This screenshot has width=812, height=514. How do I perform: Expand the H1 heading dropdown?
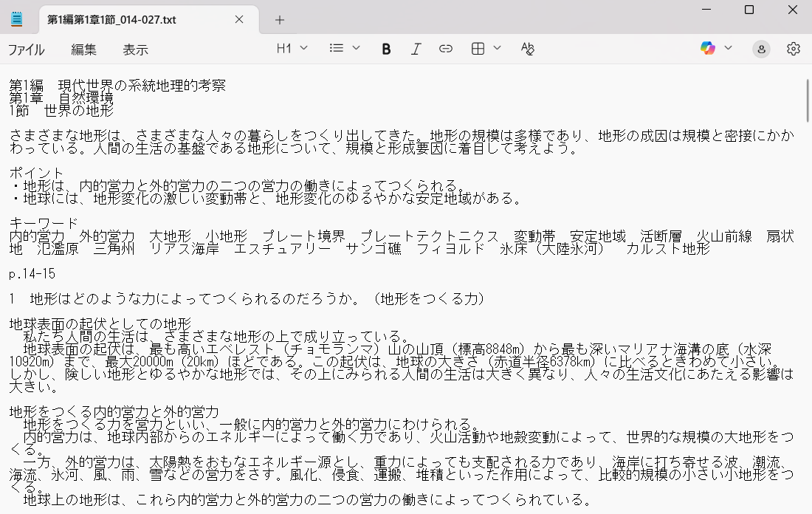click(x=292, y=49)
